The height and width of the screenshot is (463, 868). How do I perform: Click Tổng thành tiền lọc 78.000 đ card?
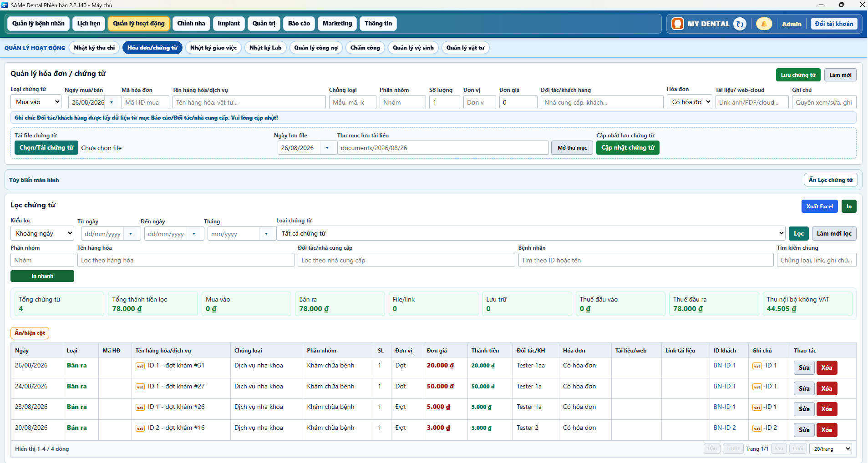coord(153,304)
